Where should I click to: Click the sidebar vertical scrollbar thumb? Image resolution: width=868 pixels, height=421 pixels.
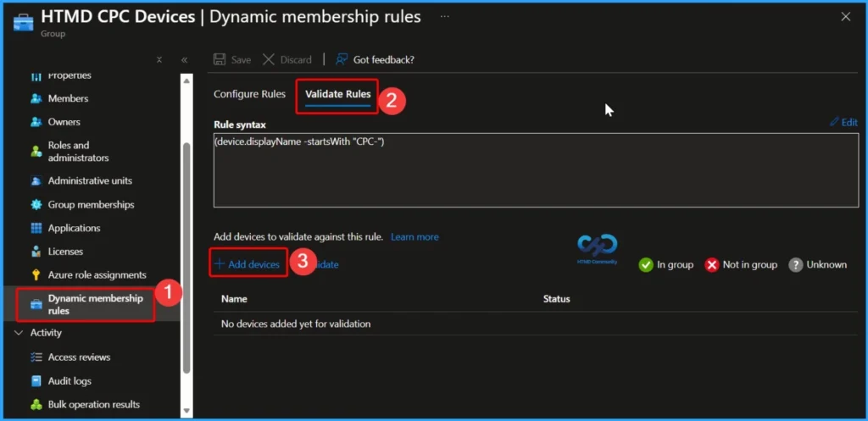pyautogui.click(x=186, y=258)
